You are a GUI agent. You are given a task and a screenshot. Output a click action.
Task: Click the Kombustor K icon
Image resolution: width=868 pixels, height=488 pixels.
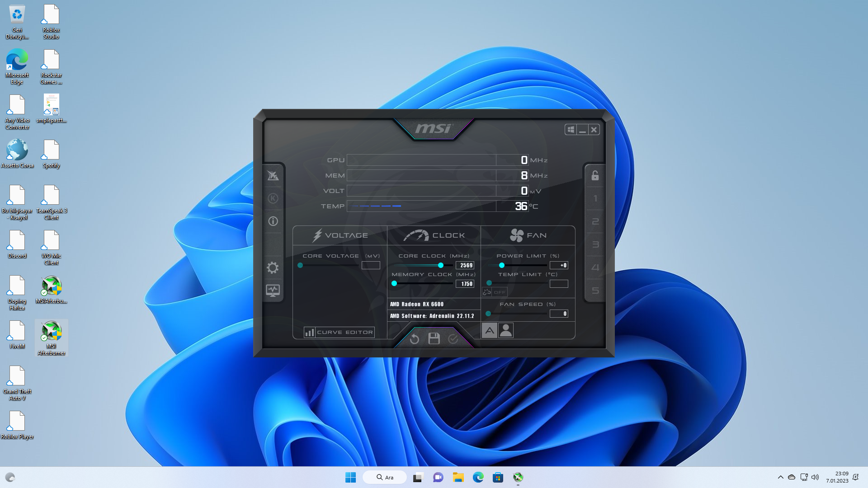[273, 198]
